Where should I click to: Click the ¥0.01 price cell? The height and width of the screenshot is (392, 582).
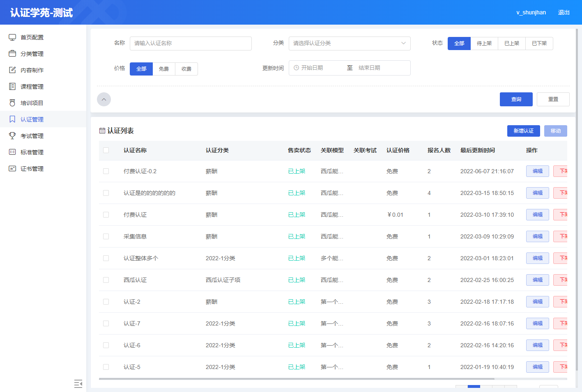[395, 215]
